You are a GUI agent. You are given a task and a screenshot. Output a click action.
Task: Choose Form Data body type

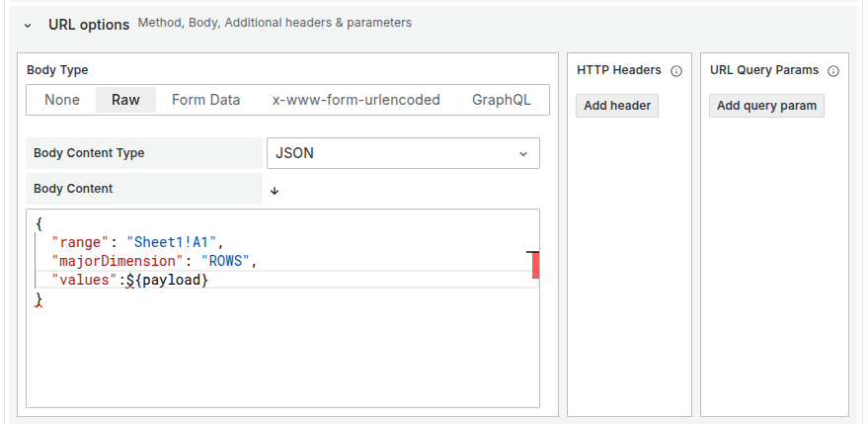pyautogui.click(x=205, y=100)
